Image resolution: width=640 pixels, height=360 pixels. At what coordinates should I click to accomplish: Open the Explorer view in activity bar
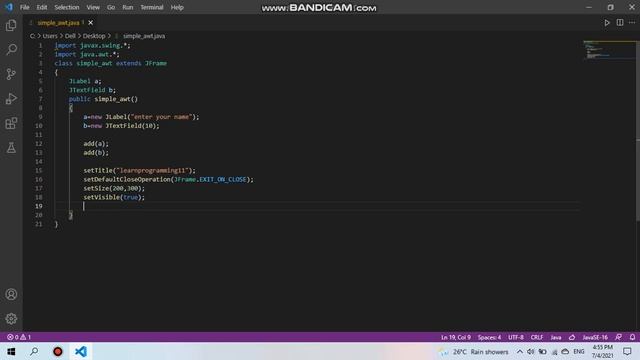pos(11,25)
